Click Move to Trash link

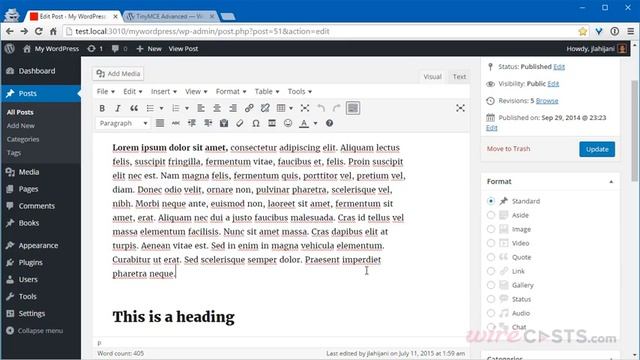click(x=508, y=149)
